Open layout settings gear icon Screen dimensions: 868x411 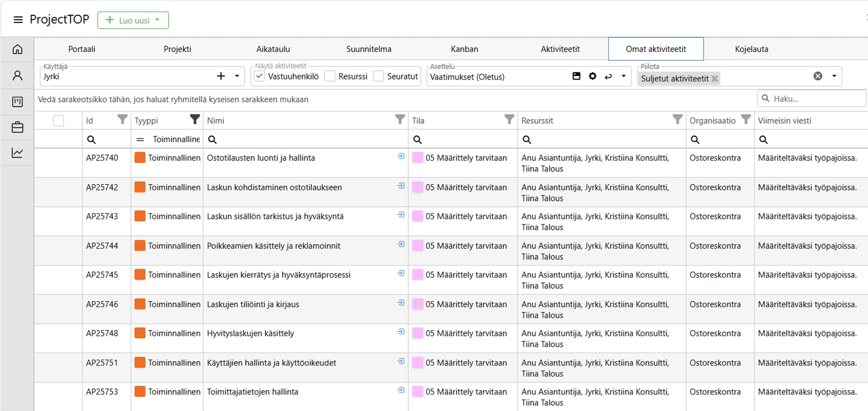point(592,76)
